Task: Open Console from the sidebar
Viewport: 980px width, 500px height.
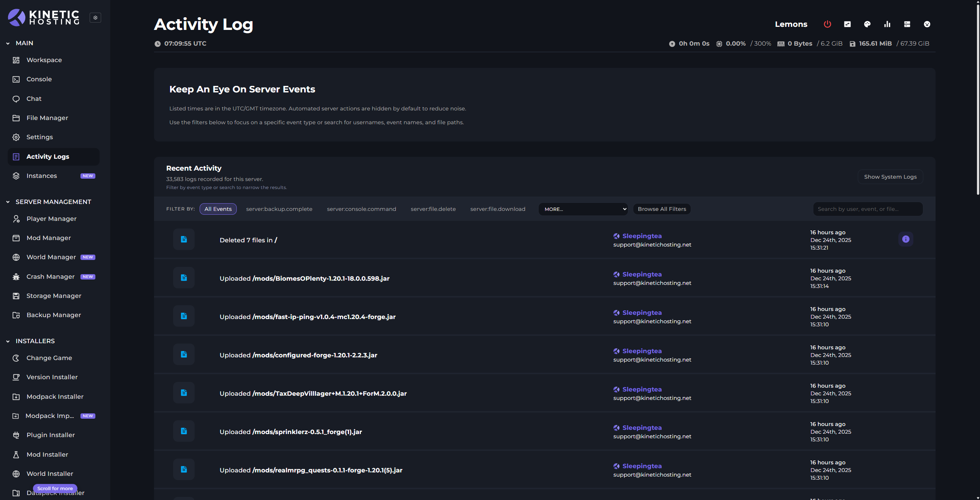Action: point(39,79)
